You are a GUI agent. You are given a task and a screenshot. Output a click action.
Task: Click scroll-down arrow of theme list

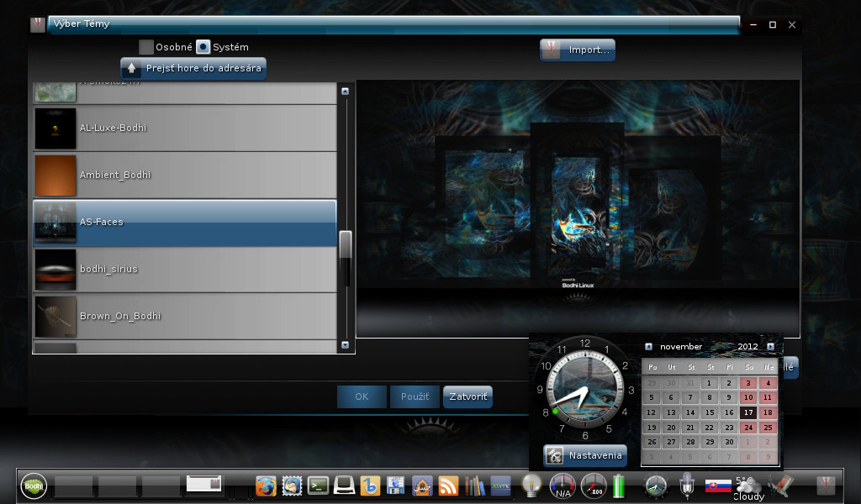pyautogui.click(x=345, y=345)
